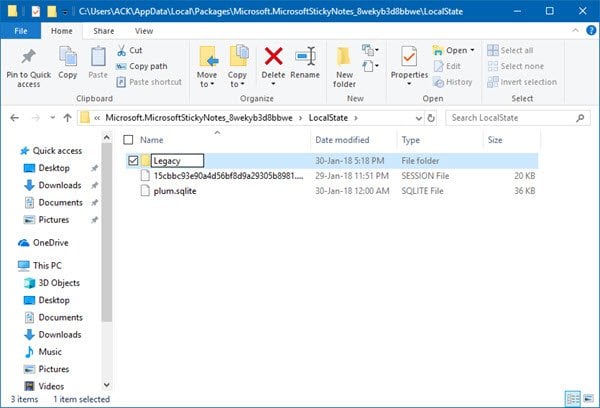Open the File menu
This screenshot has width=600, height=408.
[21, 31]
